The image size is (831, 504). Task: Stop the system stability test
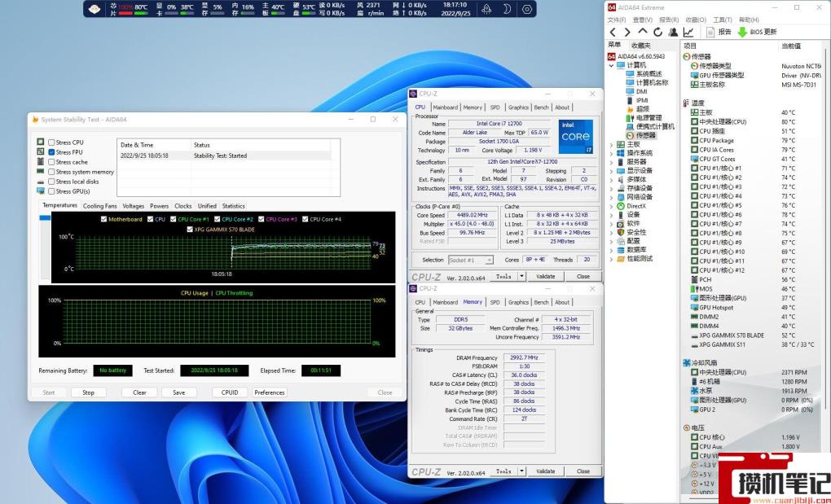(89, 392)
